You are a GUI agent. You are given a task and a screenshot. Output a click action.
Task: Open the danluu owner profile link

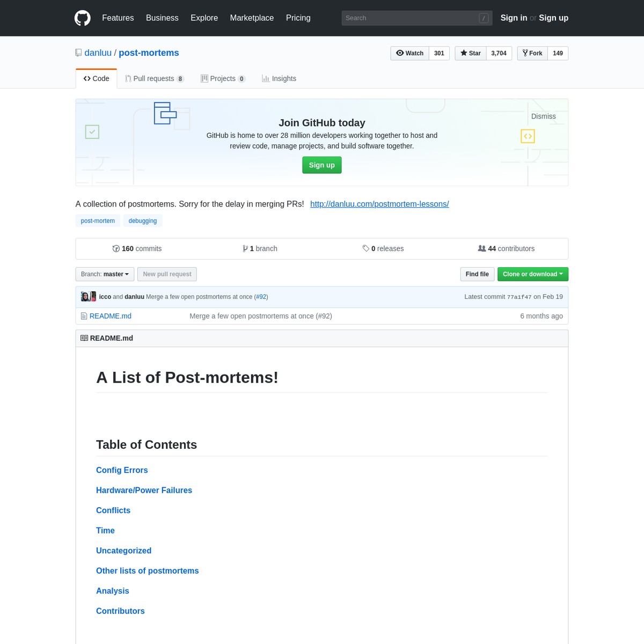[98, 53]
